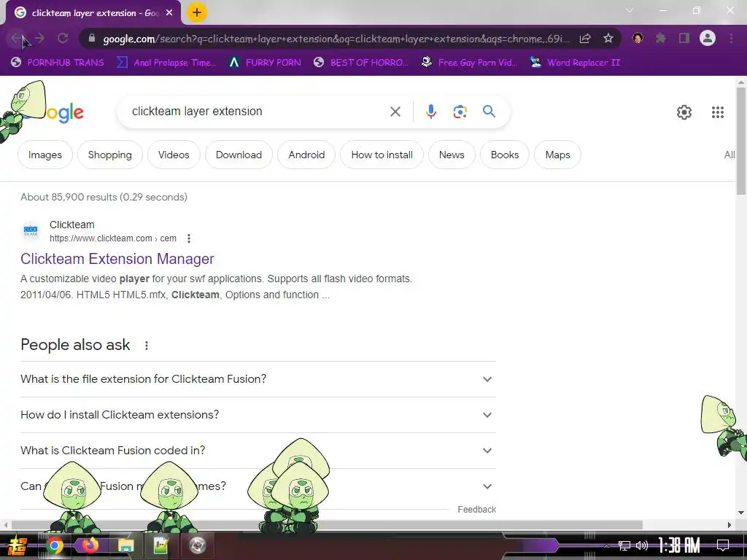Screen dimensions: 747x560
Task: Reload the current page
Action: 63,38
